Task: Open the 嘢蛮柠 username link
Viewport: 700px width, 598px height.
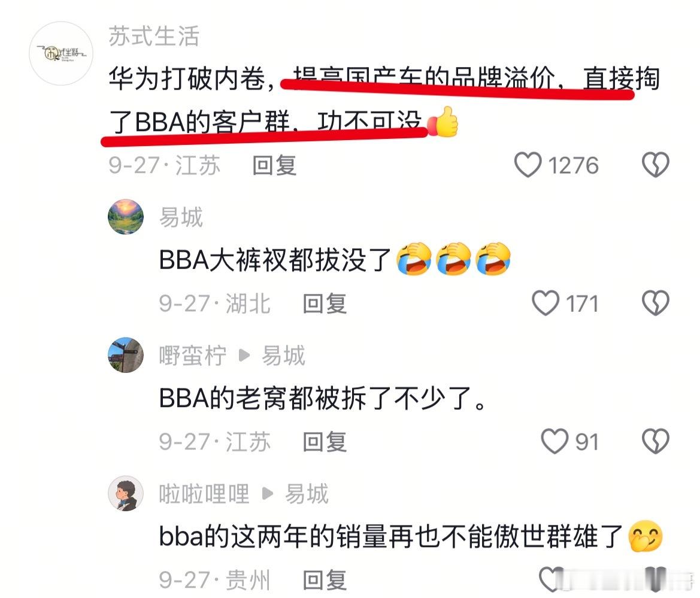Action: (193, 356)
